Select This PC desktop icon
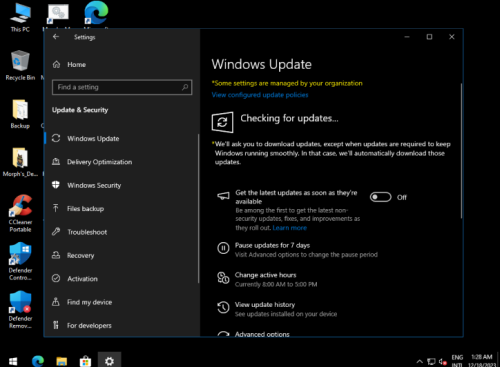Screen dimensions: 500x367 click(x=20, y=18)
